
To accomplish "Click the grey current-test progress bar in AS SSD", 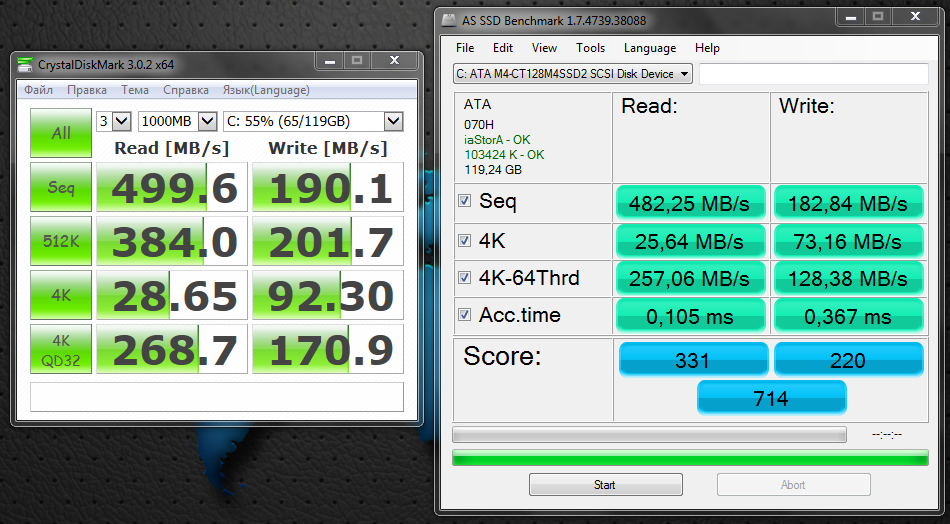I will click(x=649, y=434).
